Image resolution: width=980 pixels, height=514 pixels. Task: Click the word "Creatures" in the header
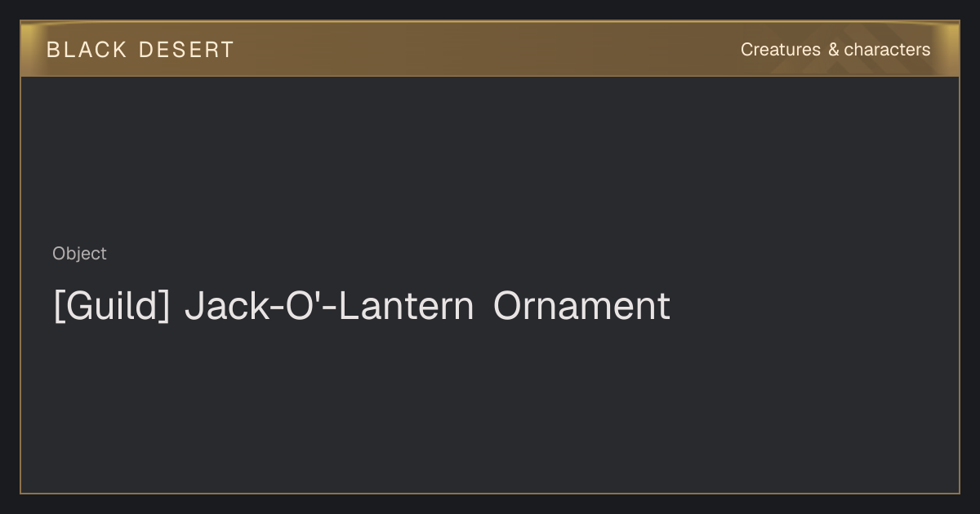(781, 50)
